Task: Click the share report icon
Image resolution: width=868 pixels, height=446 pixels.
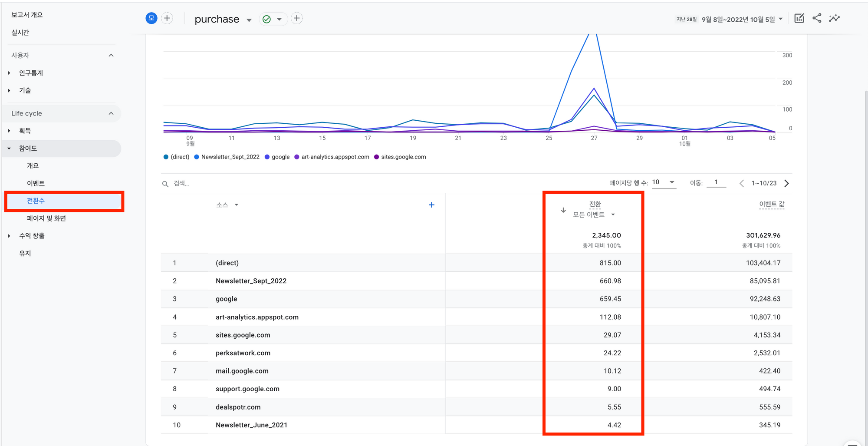Action: pyautogui.click(x=816, y=18)
